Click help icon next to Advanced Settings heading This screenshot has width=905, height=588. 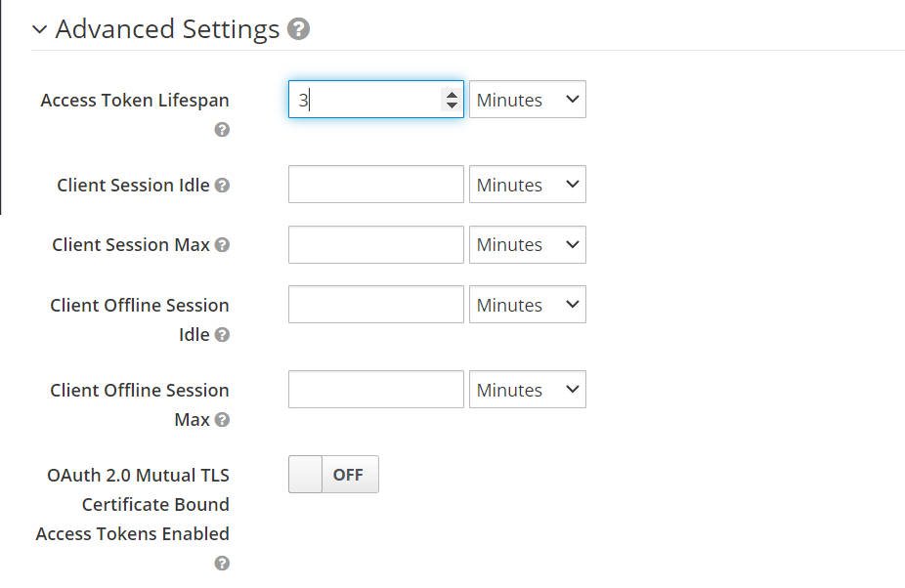point(299,29)
